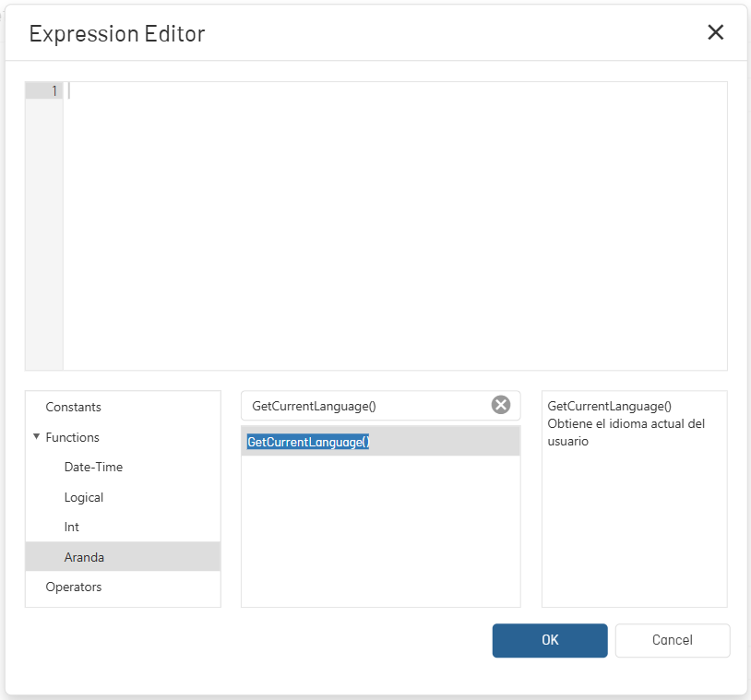751x700 pixels.
Task: Open the Date-Time functions group
Action: (93, 467)
